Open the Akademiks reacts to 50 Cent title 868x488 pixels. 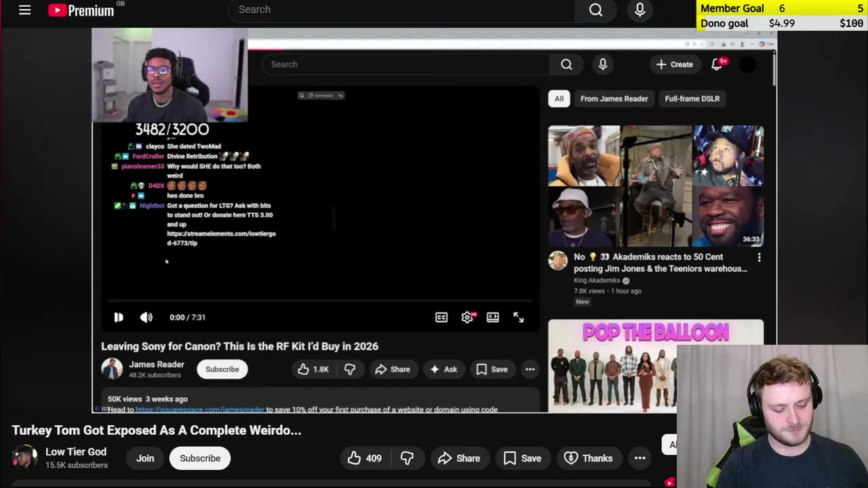(660, 262)
